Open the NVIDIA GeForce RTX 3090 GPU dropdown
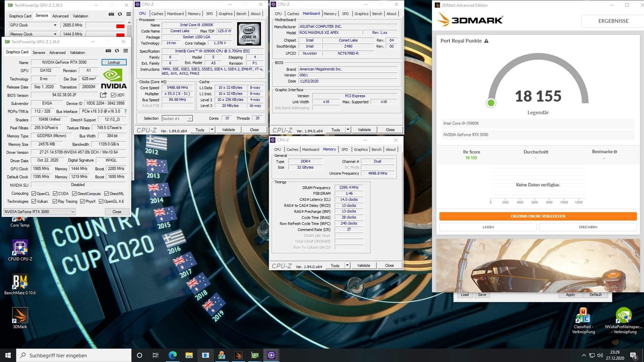Image resolution: width=644 pixels, height=362 pixels. tap(40, 212)
